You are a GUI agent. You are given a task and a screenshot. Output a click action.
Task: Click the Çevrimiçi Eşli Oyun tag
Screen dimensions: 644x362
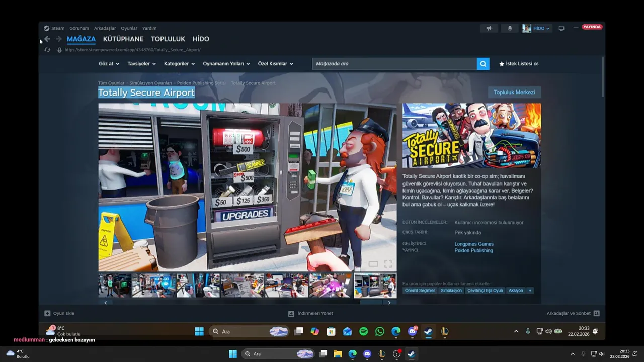(x=485, y=290)
